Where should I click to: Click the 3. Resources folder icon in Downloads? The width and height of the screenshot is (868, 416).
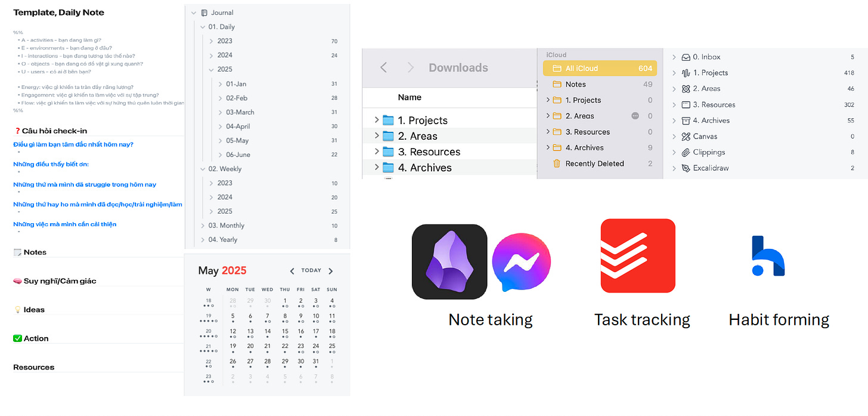pos(388,152)
